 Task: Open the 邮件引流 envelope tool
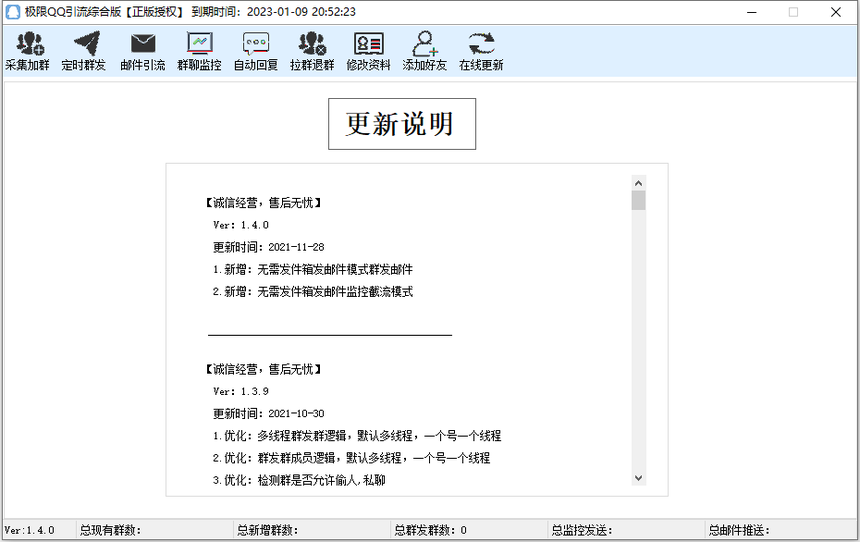pos(143,52)
